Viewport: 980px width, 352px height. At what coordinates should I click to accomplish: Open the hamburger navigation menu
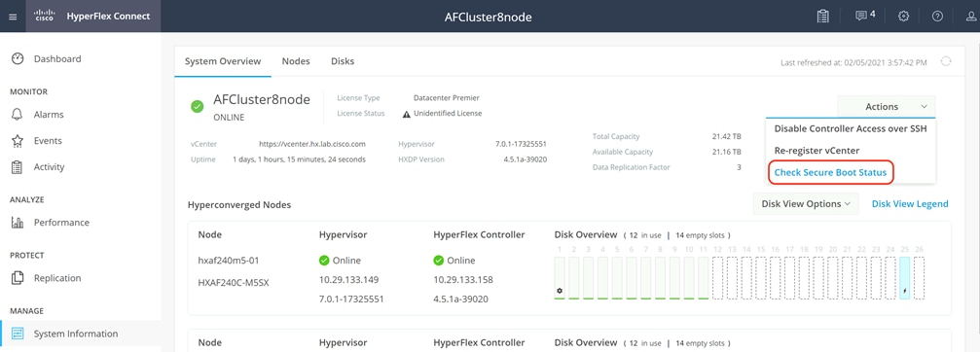point(13,17)
